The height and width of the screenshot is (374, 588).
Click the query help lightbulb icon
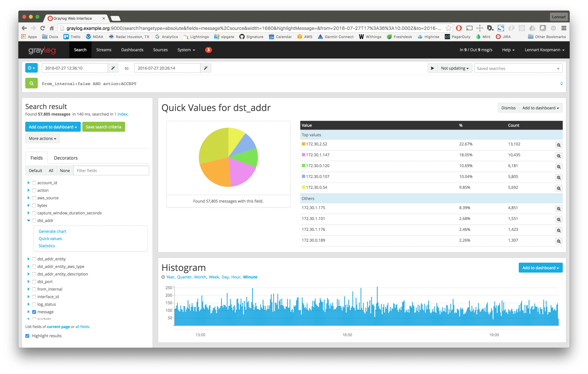pos(561,84)
